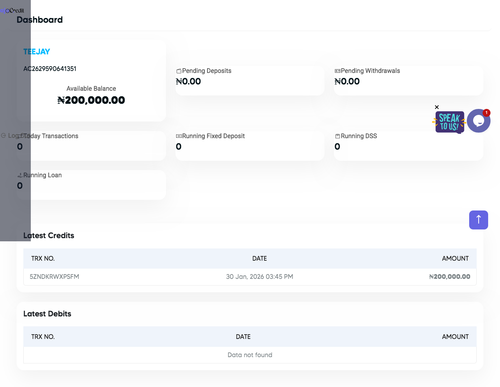Select account number AC2629590641351
The width and height of the screenshot is (500, 387).
point(50,69)
